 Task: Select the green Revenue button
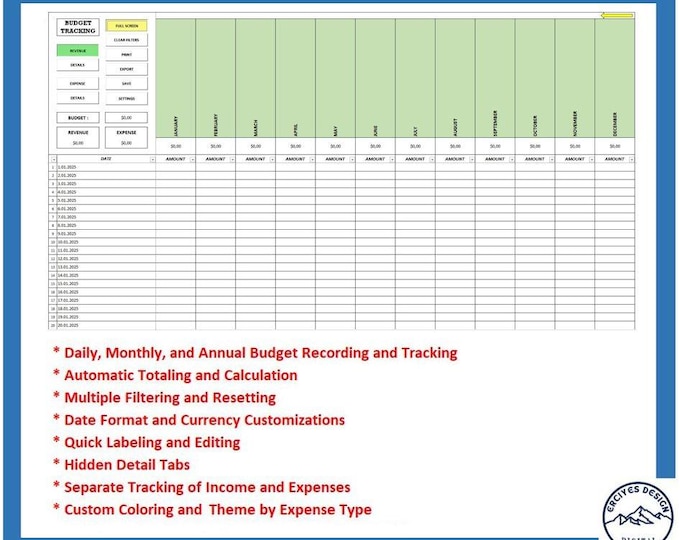pos(78,51)
